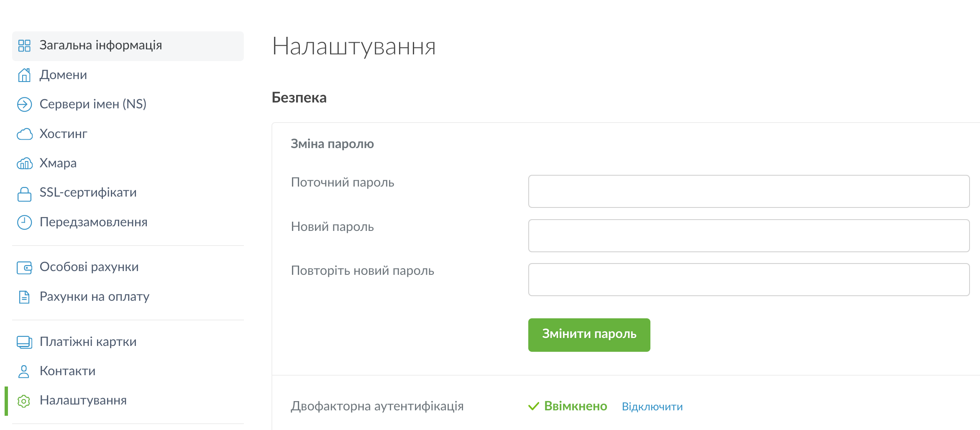Focus the Поточний пароль input field
The width and height of the screenshot is (980, 430).
748,192
